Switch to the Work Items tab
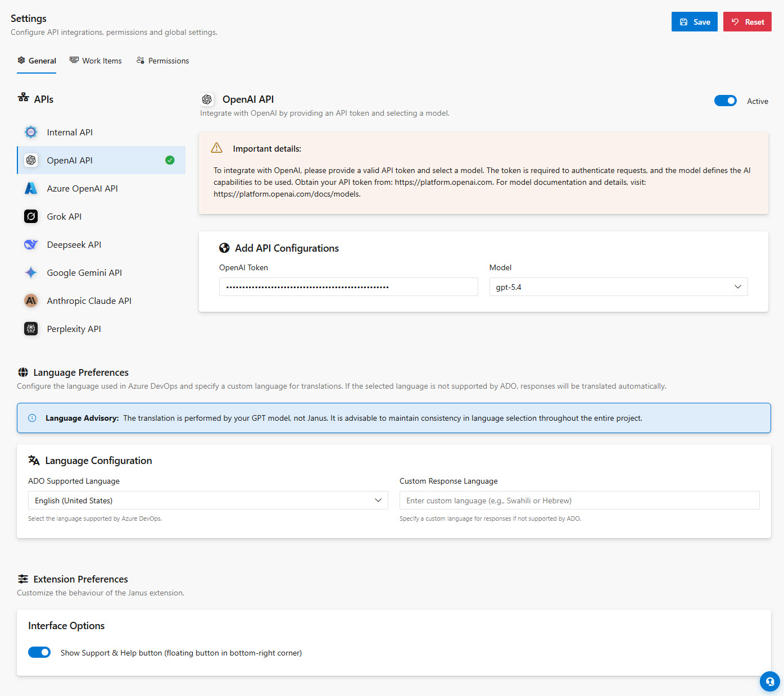The image size is (784, 696). (x=96, y=60)
